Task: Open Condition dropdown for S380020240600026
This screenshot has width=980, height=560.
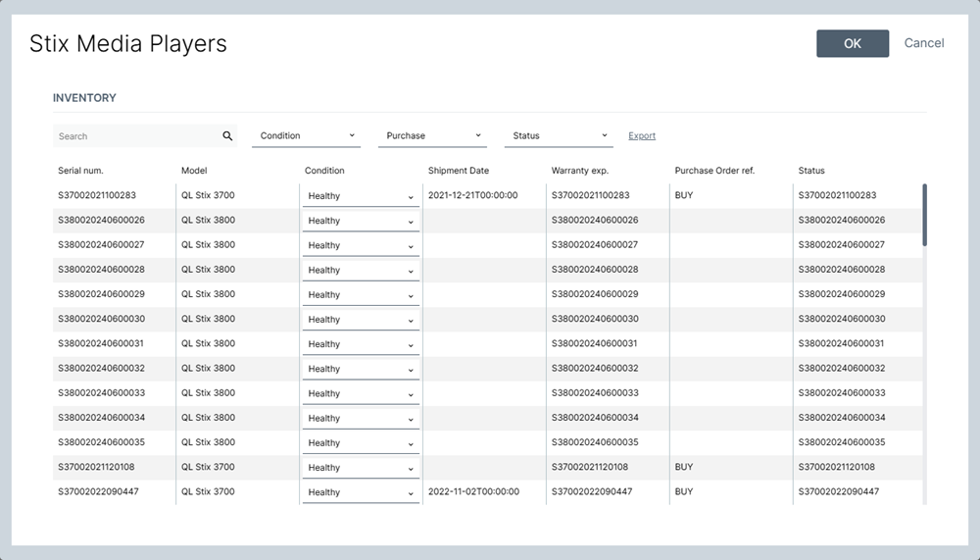Action: click(x=361, y=221)
